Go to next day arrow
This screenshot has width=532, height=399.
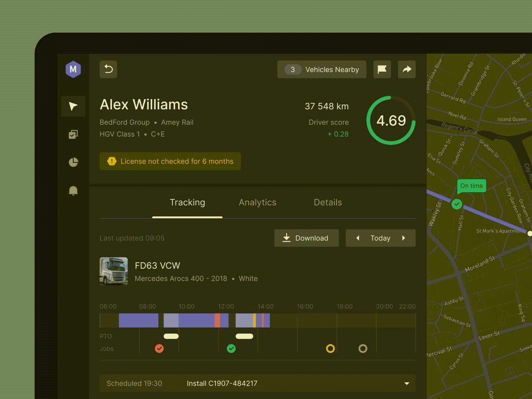point(404,238)
